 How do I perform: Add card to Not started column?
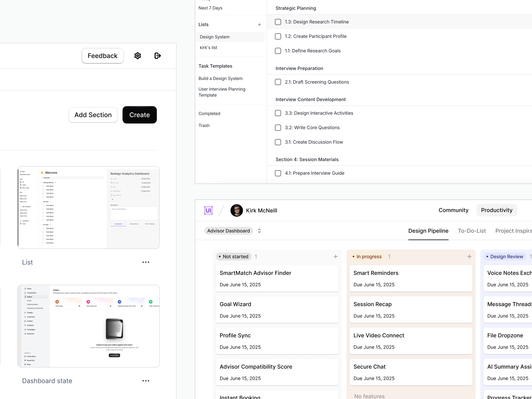tap(335, 257)
